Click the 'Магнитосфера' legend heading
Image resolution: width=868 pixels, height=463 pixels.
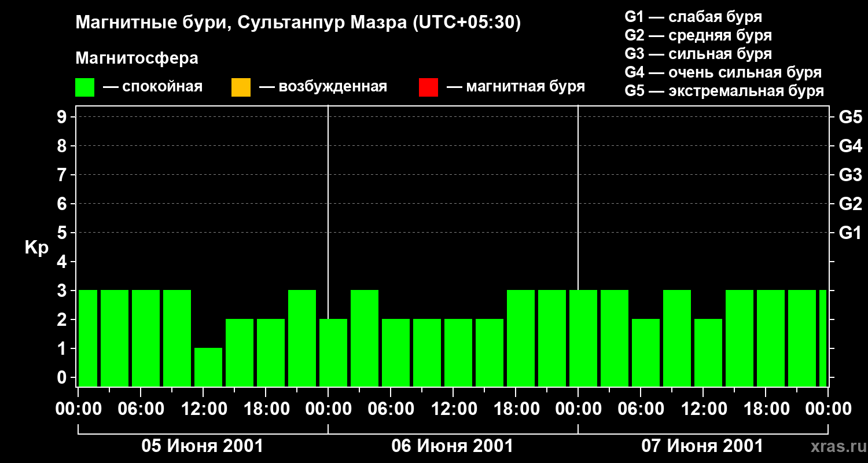(137, 58)
